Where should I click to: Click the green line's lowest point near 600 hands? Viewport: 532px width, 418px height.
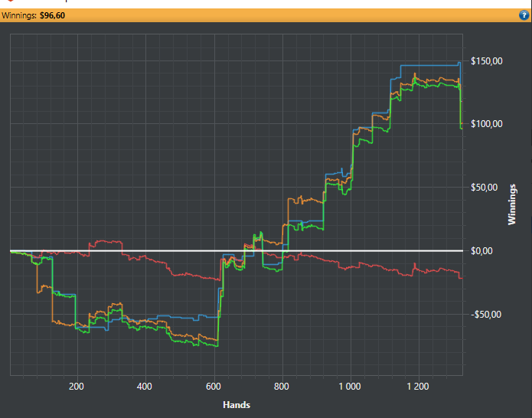pos(217,346)
